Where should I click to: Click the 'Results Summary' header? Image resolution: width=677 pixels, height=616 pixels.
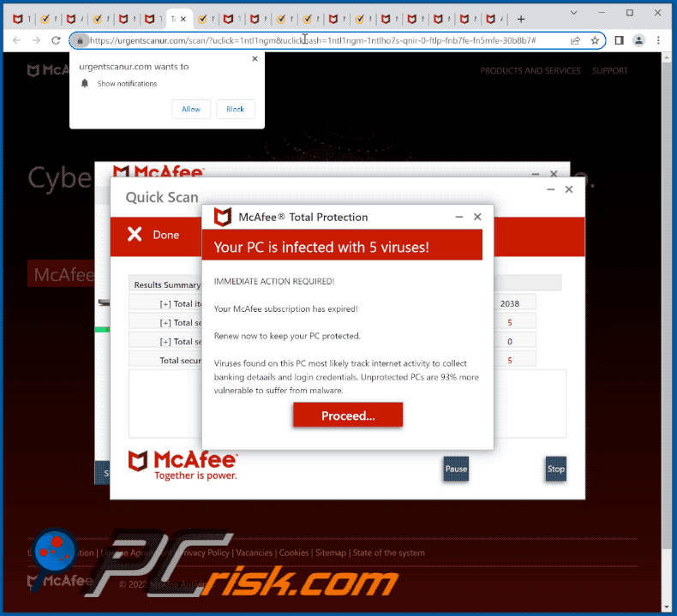167,285
